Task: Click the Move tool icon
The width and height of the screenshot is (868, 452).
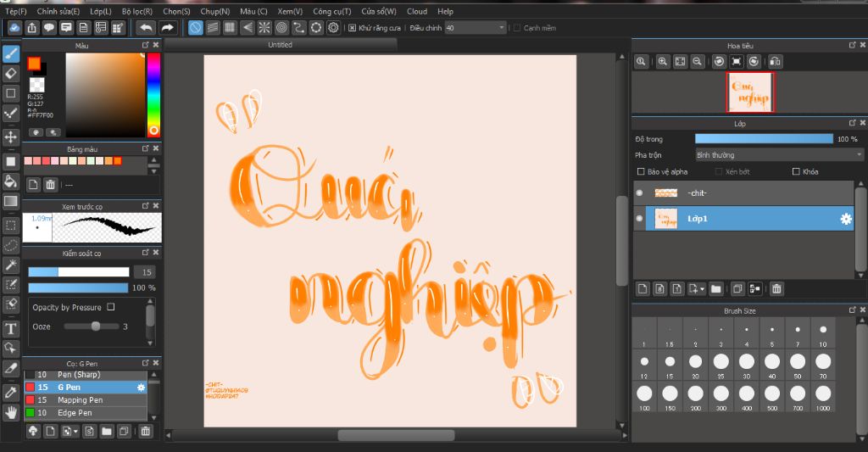Action: coord(11,137)
